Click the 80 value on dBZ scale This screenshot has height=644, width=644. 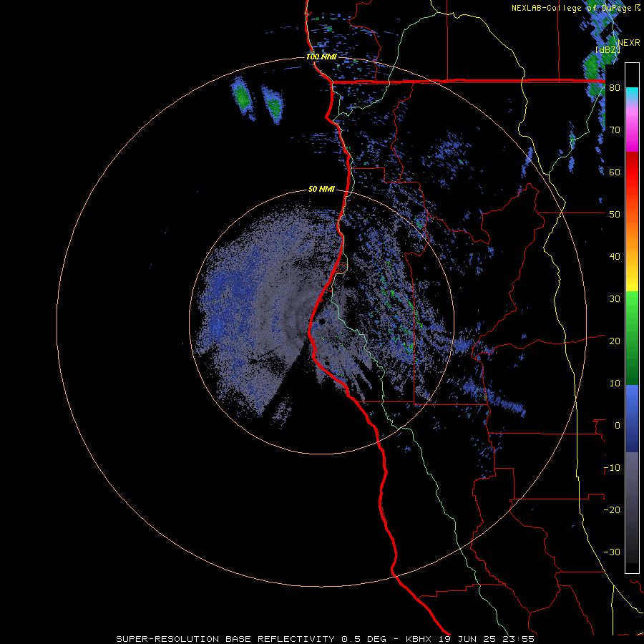[615, 88]
